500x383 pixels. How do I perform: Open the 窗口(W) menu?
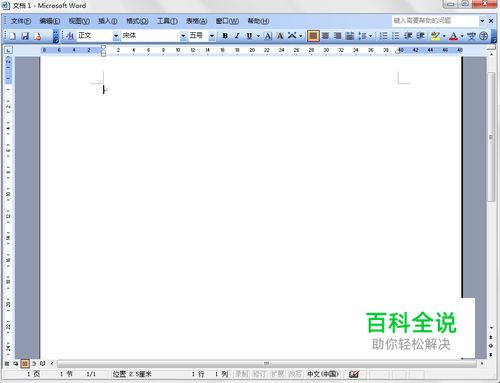click(227, 21)
